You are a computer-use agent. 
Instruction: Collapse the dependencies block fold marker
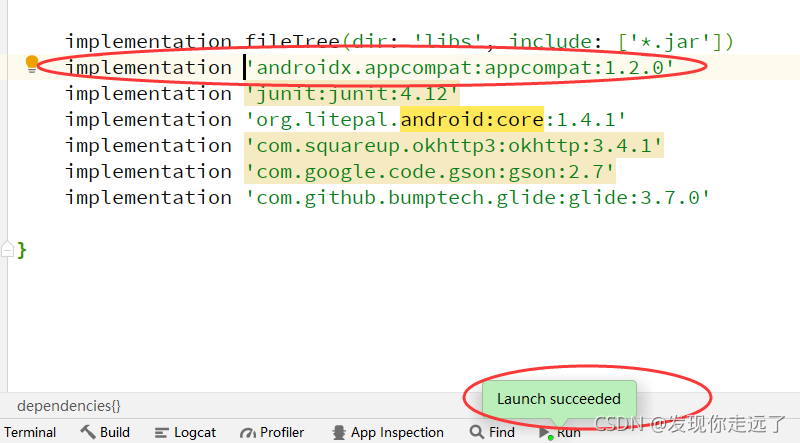pos(7,249)
